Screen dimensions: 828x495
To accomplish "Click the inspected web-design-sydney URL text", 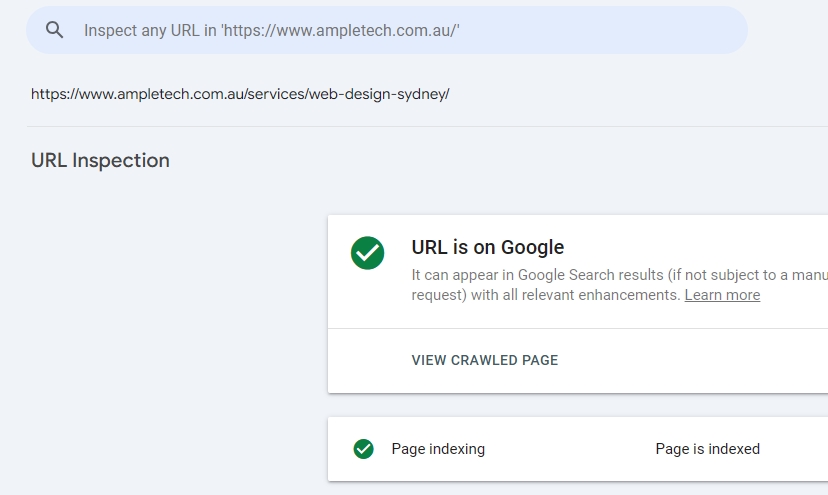I will pos(240,94).
